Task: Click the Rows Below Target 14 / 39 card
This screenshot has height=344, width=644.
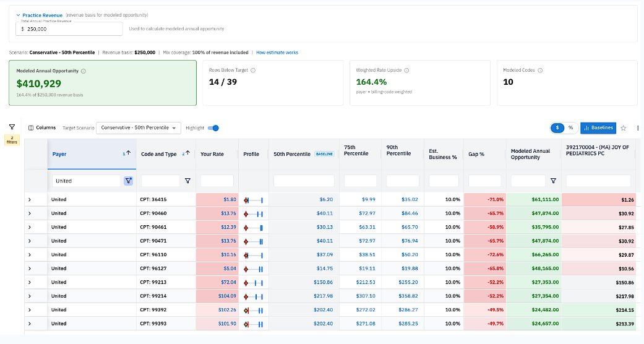Action: [x=273, y=83]
